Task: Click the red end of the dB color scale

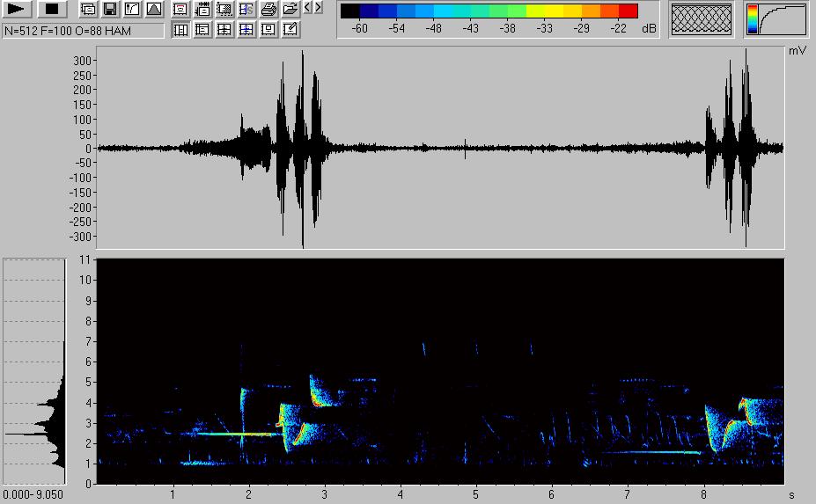Action: (628, 11)
